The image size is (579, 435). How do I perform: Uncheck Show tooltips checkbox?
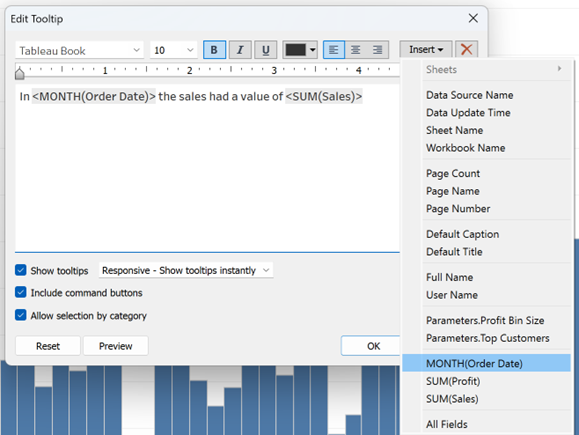click(x=21, y=270)
